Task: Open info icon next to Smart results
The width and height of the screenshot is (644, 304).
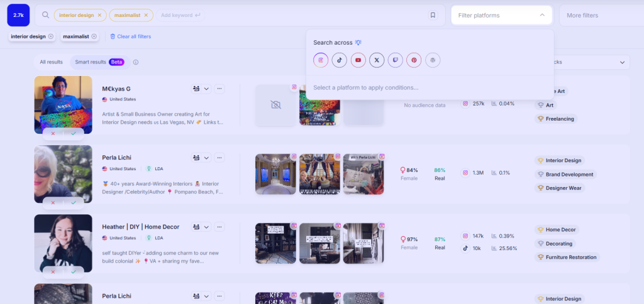Action: pos(136,62)
